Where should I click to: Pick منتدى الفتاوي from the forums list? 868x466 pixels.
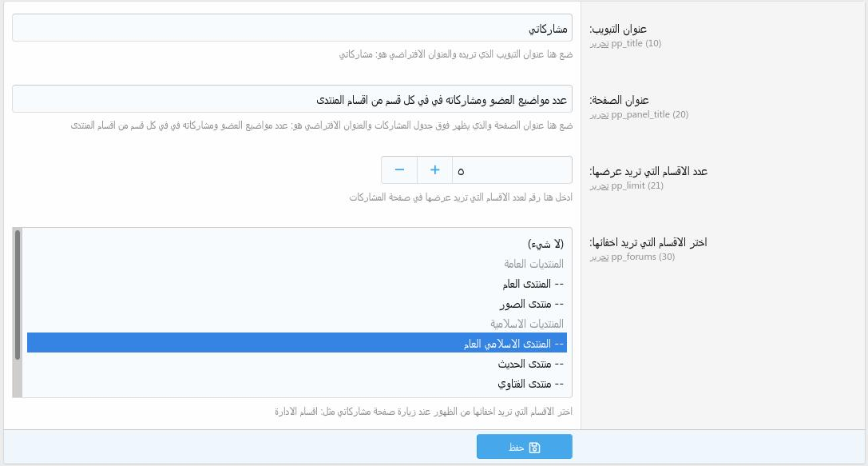pyautogui.click(x=530, y=384)
